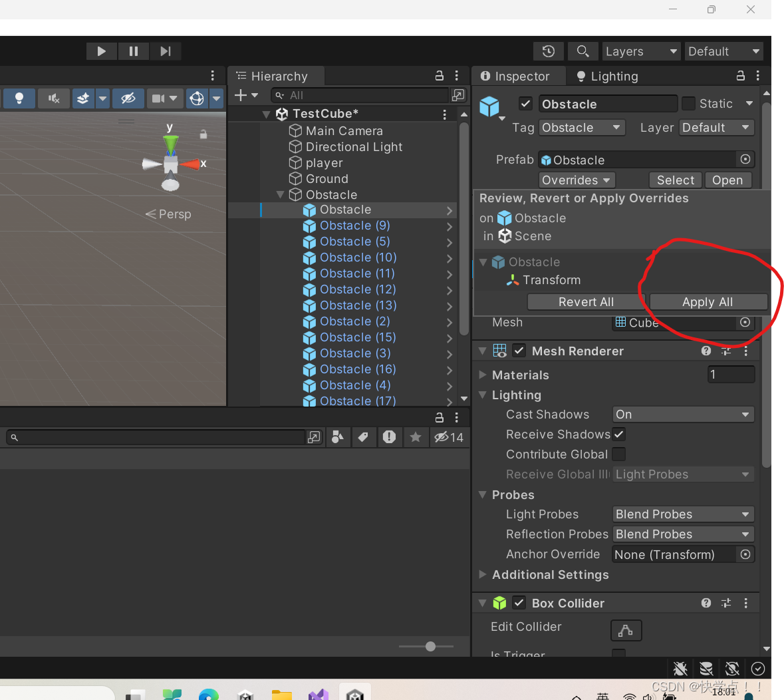784x700 pixels.
Task: Click the prefab object picker circle
Action: 745,159
